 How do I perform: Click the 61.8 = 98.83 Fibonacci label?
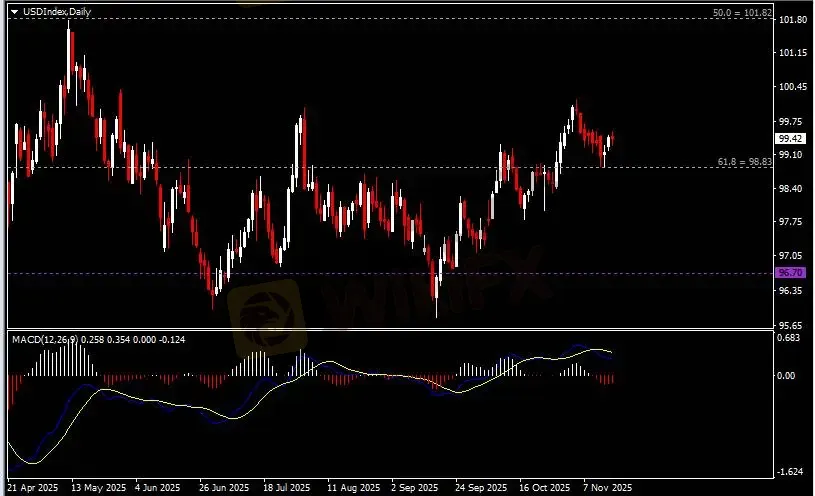click(745, 161)
